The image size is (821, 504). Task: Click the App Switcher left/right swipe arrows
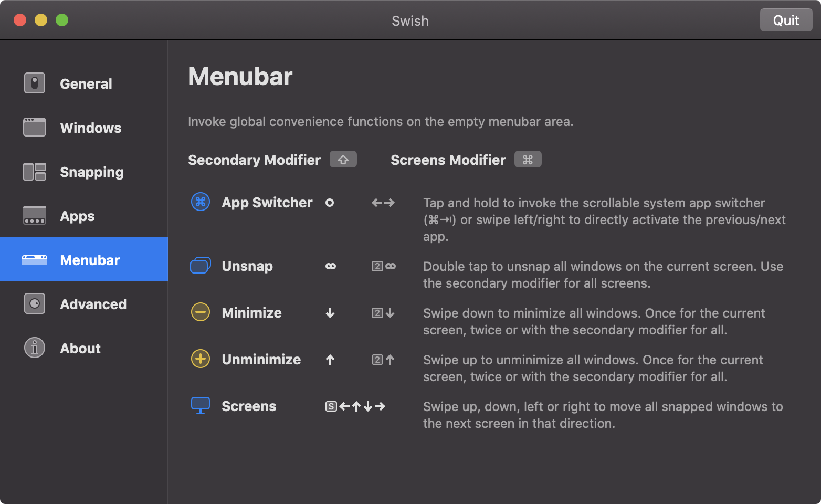click(x=383, y=203)
